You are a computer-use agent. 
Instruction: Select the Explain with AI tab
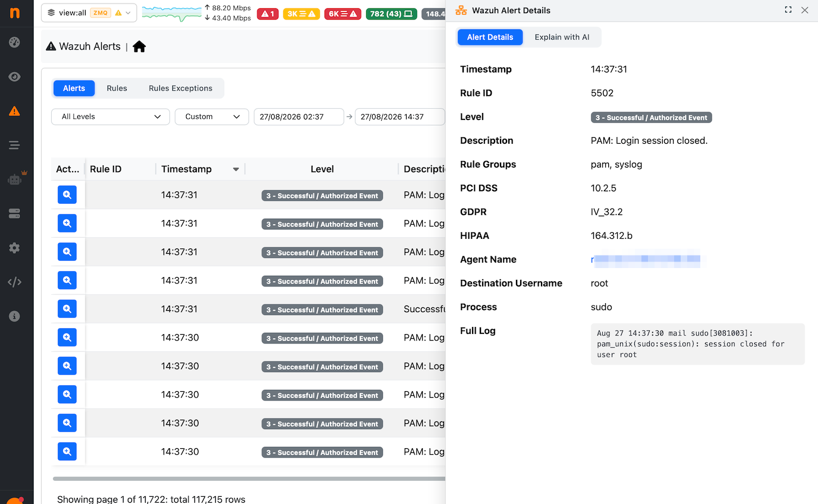tap(562, 37)
